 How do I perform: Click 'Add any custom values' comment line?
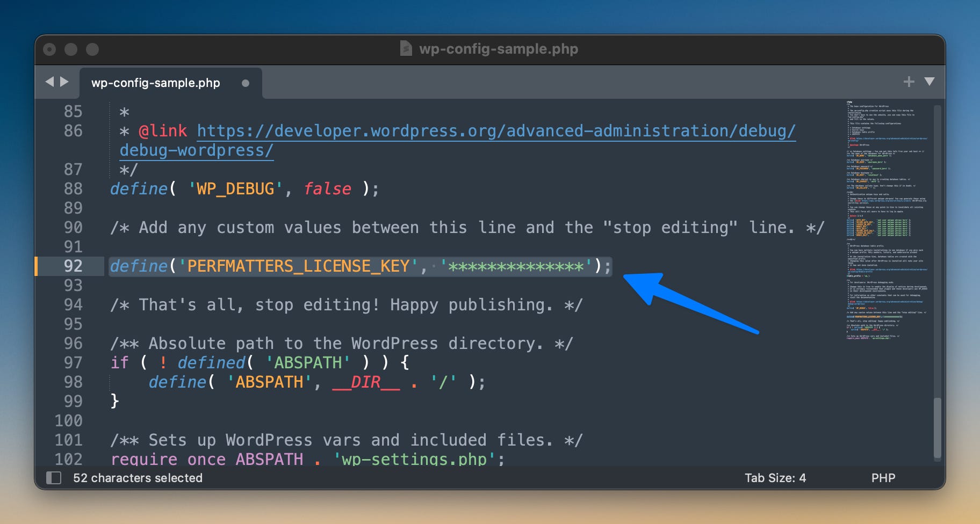(467, 228)
